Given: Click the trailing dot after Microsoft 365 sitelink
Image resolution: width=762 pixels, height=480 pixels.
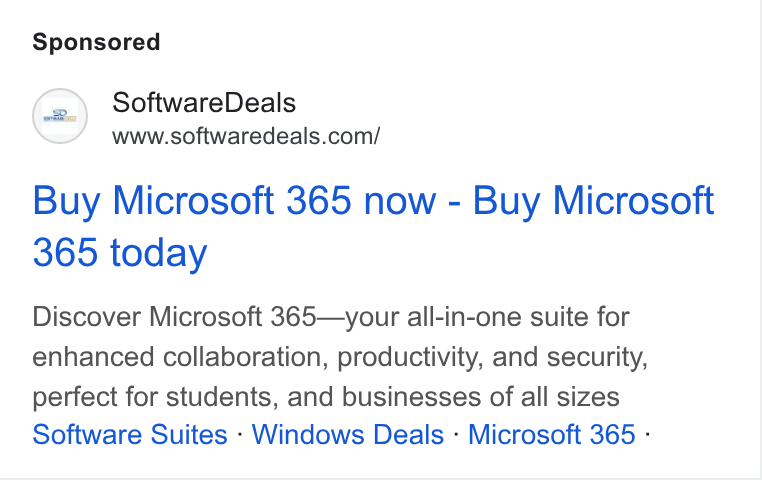Looking at the screenshot, I should (x=647, y=433).
